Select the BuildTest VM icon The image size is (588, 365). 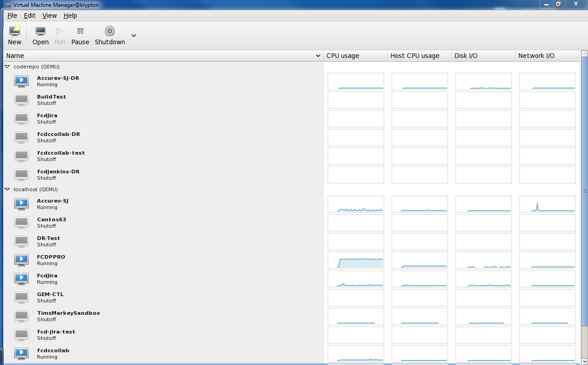[21, 100]
